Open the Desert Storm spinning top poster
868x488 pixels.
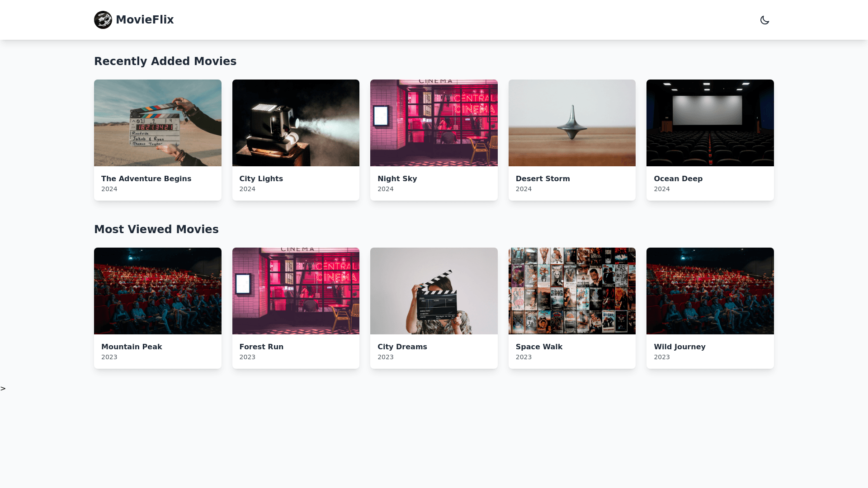click(572, 123)
